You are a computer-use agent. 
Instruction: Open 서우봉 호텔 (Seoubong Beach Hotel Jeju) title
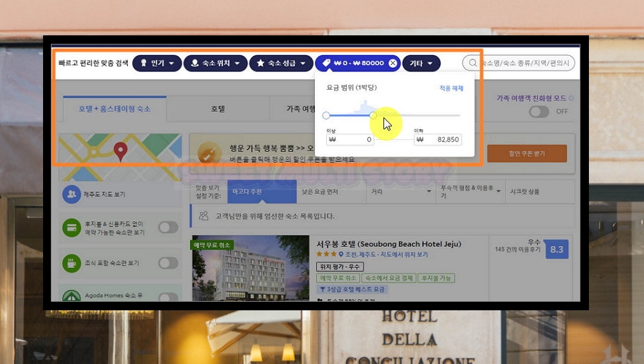point(388,244)
